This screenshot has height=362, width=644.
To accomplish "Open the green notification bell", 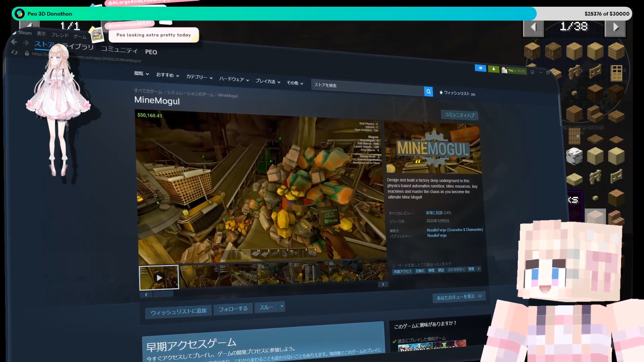I will (493, 69).
